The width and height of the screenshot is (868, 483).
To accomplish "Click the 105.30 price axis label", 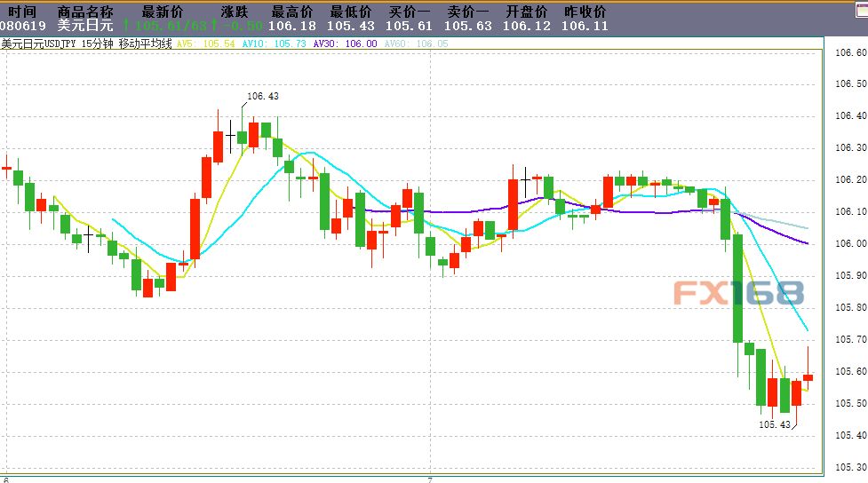I will point(851,468).
